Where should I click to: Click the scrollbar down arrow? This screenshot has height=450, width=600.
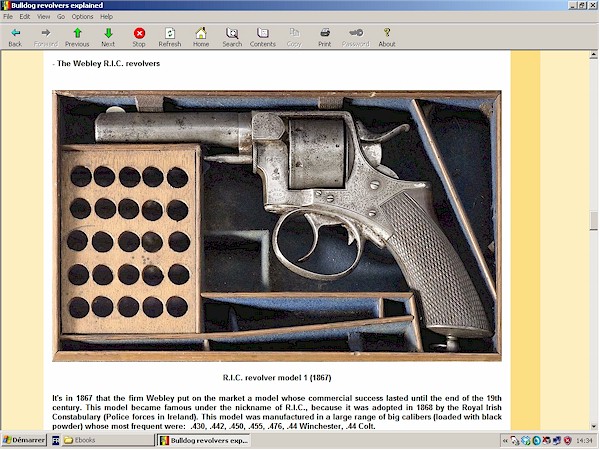tap(593, 426)
